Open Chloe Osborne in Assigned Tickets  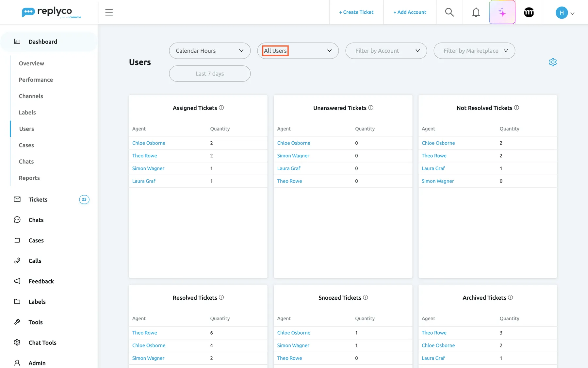pyautogui.click(x=149, y=143)
